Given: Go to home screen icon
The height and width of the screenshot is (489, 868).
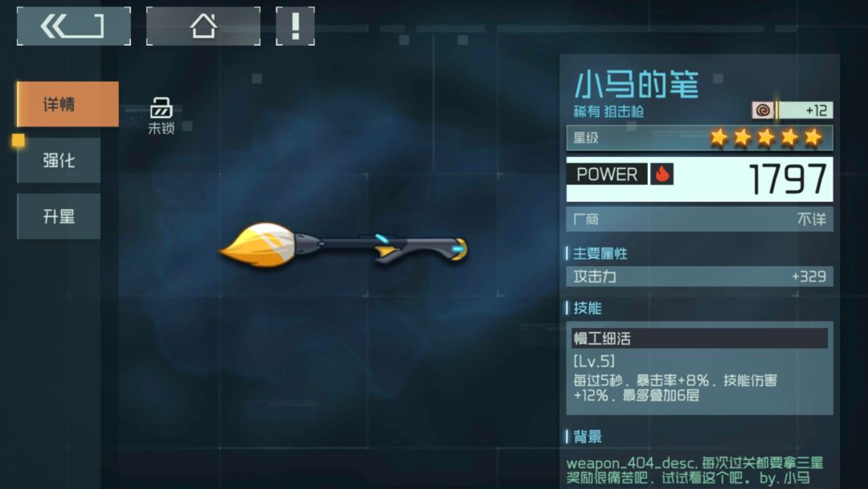Looking at the screenshot, I should [x=203, y=26].
